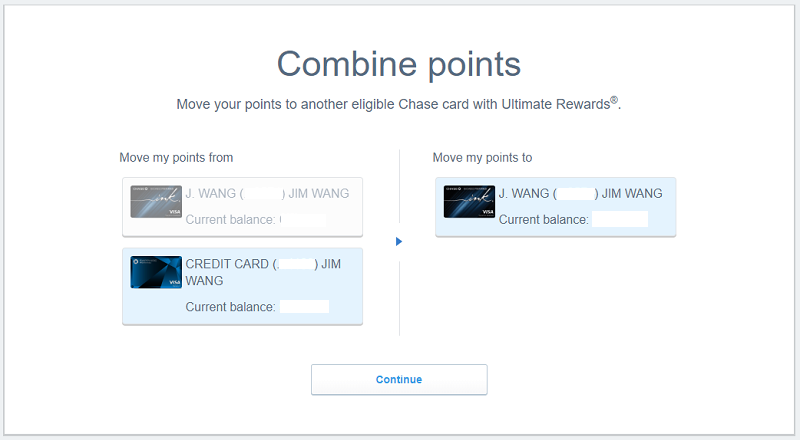This screenshot has width=800, height=440.
Task: Choose the greyed-out 'J. WANG' source card name
Action: coord(267,193)
